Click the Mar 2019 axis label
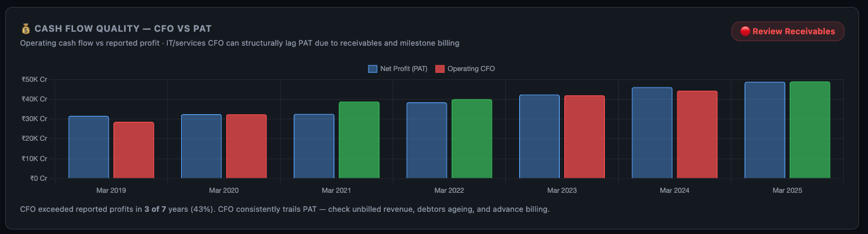 tap(111, 190)
